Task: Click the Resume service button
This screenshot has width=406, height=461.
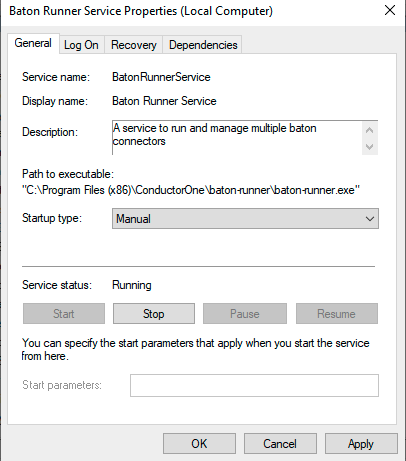Action: (337, 314)
